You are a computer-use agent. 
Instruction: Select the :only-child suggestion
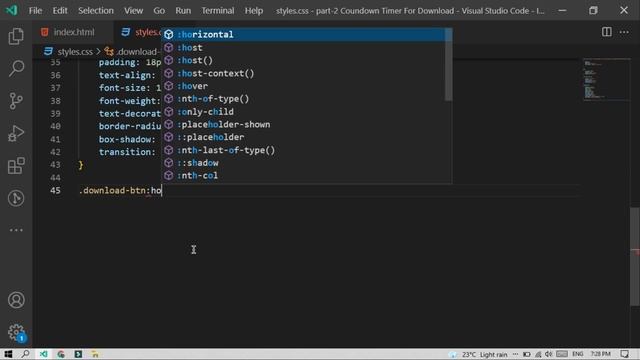304,111
